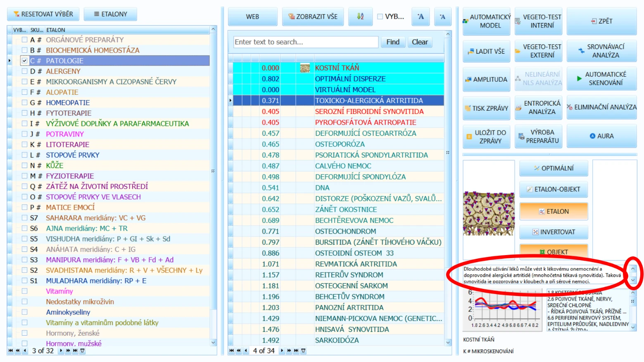
Task: Click the Find button
Action: (393, 42)
